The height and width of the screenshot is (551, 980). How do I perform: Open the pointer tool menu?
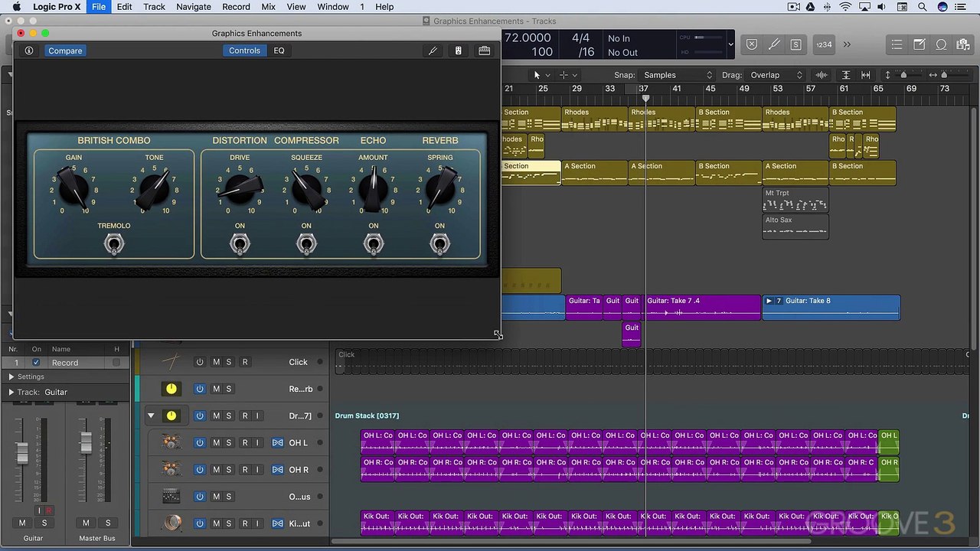[x=541, y=75]
